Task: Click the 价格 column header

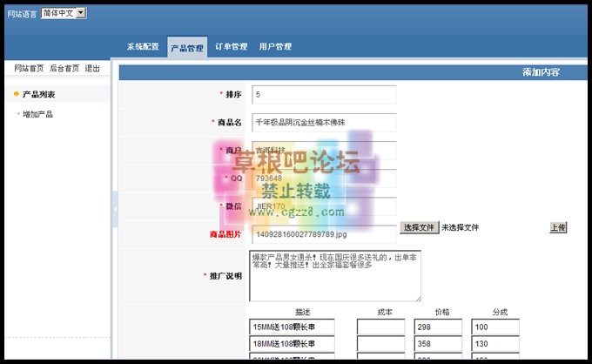Action: tap(442, 312)
